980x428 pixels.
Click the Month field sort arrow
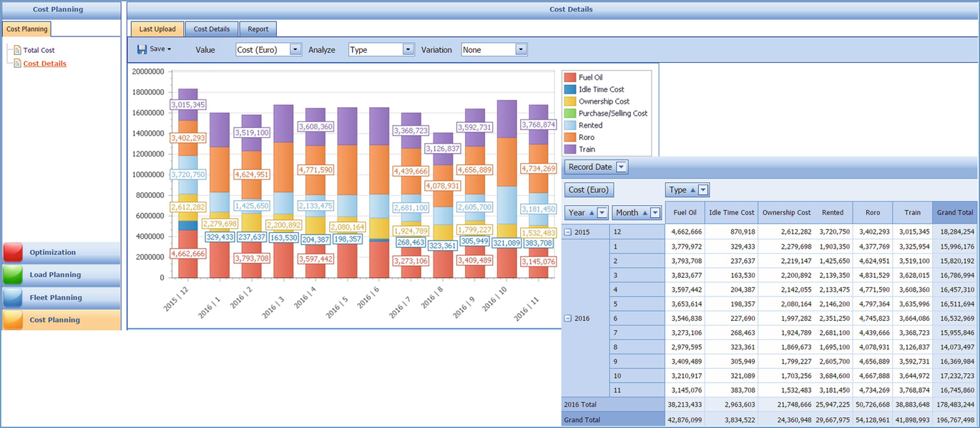(x=645, y=213)
